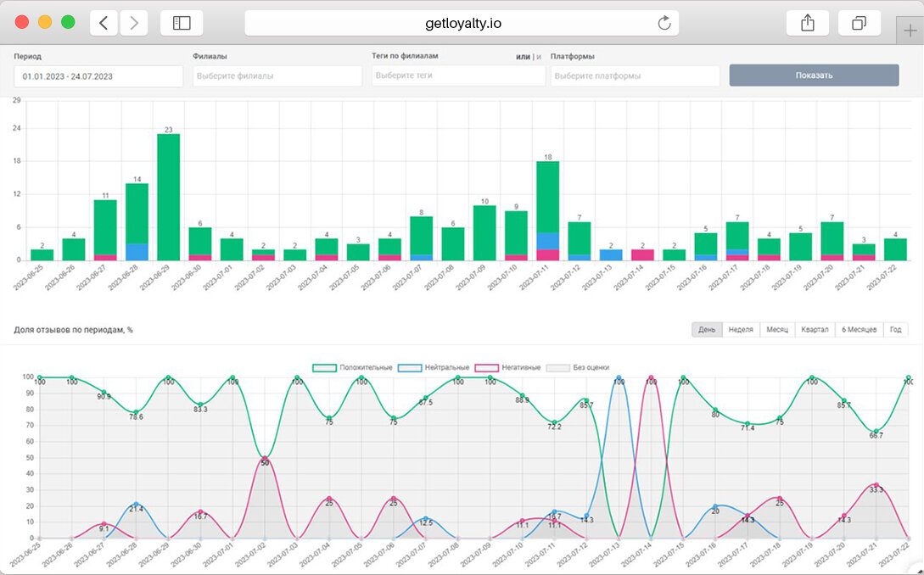Click the 66.7 positive data point
Viewport: 924px width, 575px height.
(x=876, y=431)
